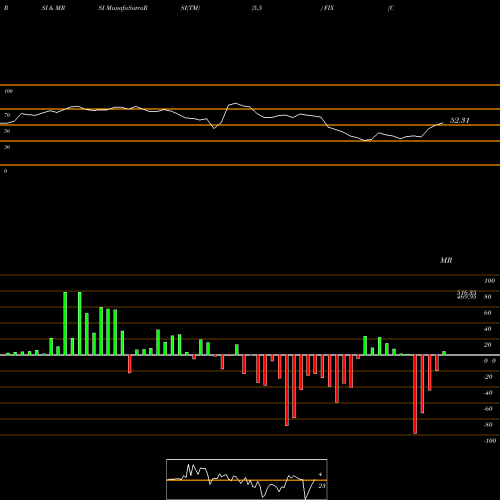Screen dimensions: 500x500
Task: Click the histogram axis label -20
Action: [x=488, y=377]
